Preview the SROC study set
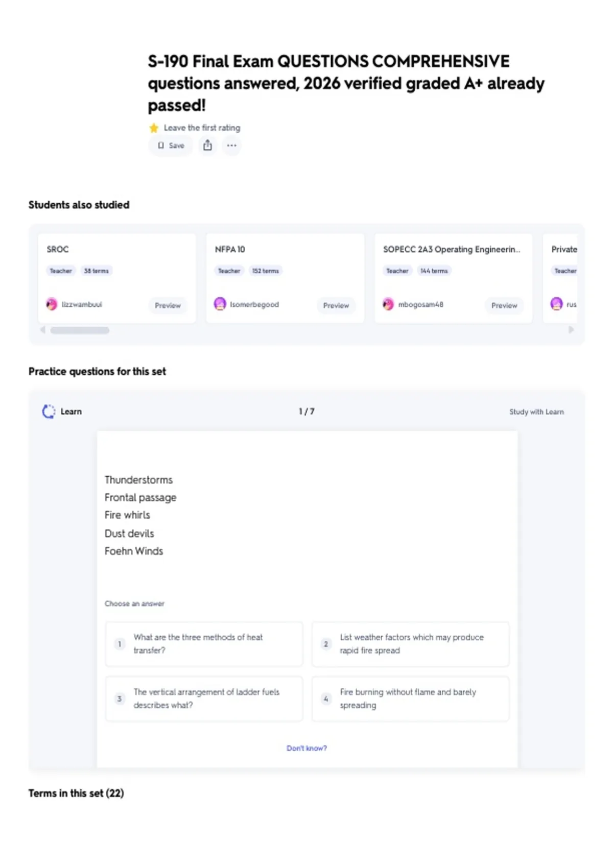Screen dimensions: 613x868 168,305
